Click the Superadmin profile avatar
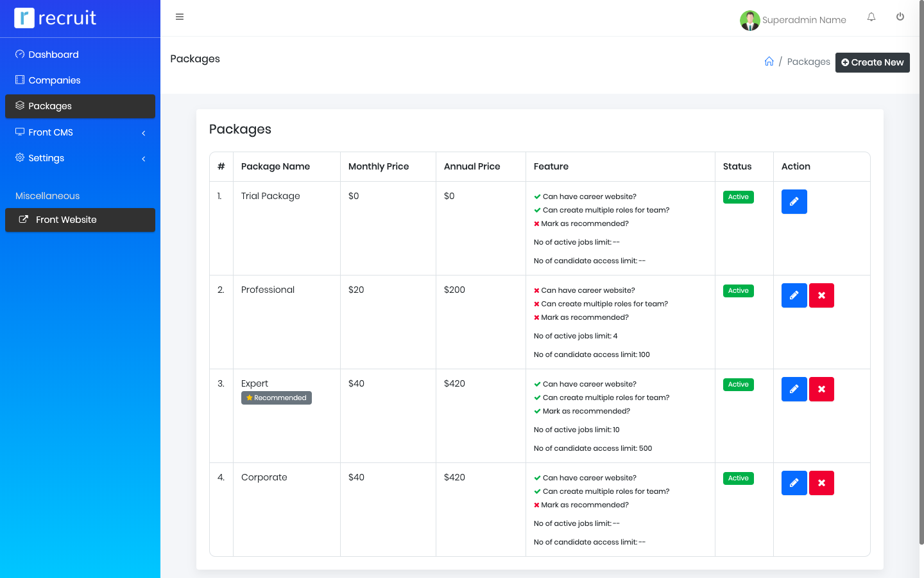924x578 pixels. pos(749,20)
